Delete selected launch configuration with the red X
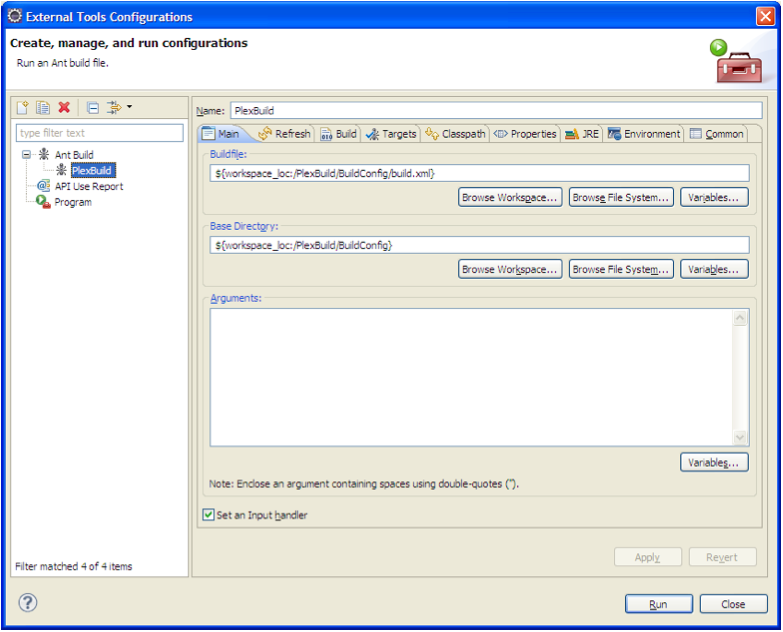Image resolution: width=783 pixels, height=632 pixels. [64, 107]
